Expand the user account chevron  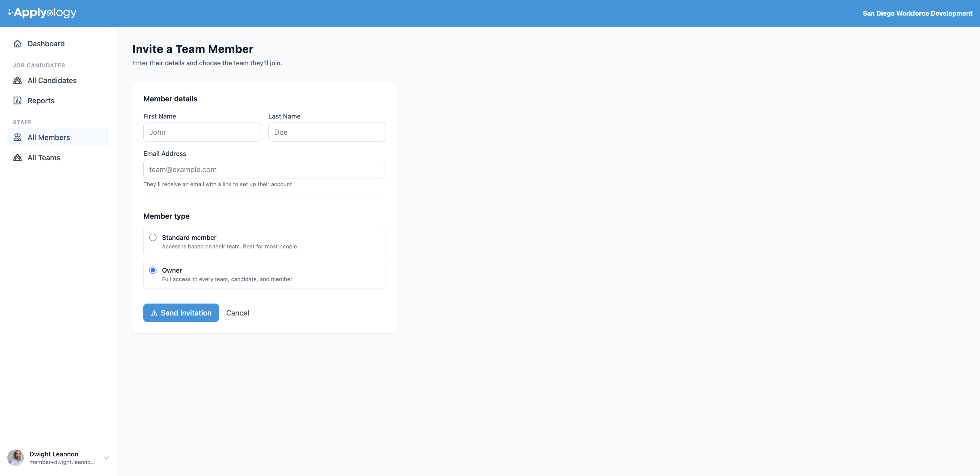coord(106,458)
